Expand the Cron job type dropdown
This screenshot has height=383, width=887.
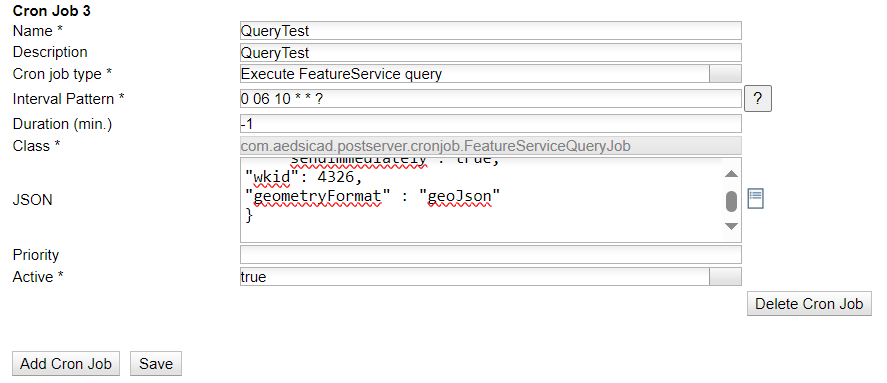725,74
